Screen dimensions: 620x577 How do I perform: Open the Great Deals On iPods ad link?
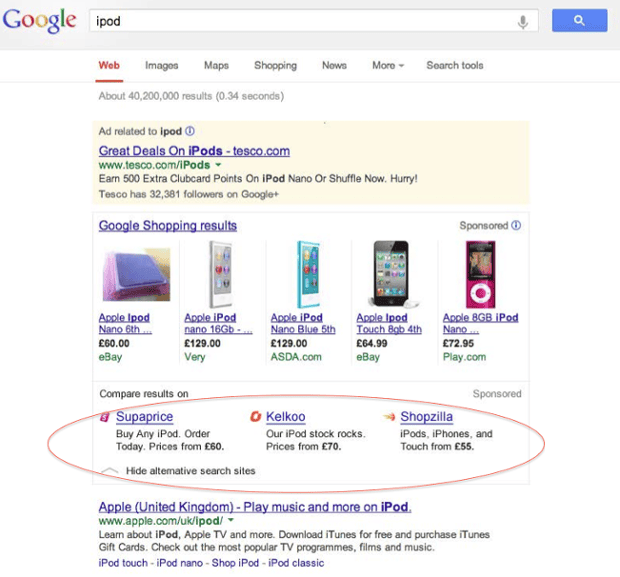[x=194, y=151]
